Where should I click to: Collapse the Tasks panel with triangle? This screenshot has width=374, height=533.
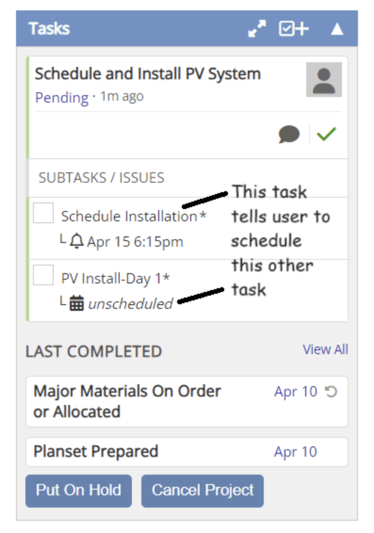pyautogui.click(x=337, y=29)
